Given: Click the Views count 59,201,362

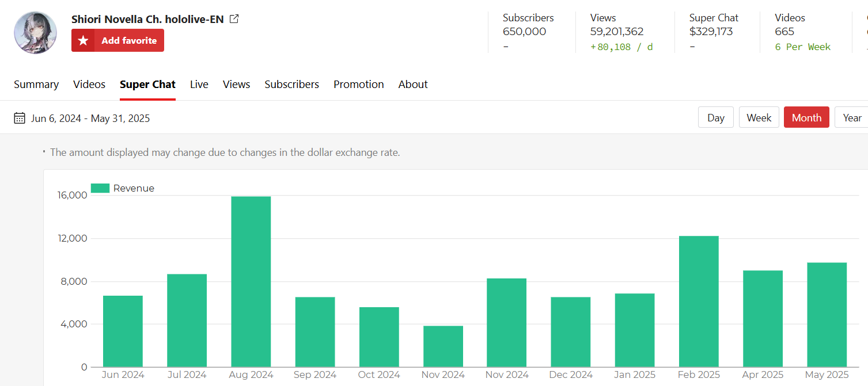Looking at the screenshot, I should pyautogui.click(x=617, y=32).
